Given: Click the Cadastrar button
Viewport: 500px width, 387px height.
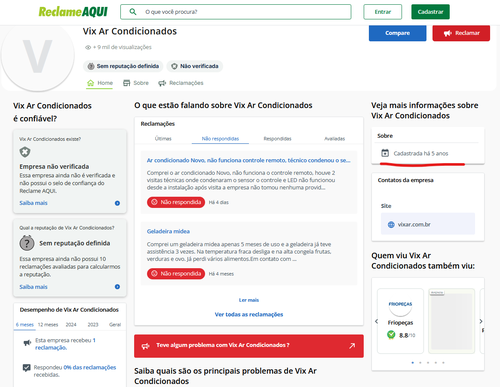Looking at the screenshot, I should (430, 12).
